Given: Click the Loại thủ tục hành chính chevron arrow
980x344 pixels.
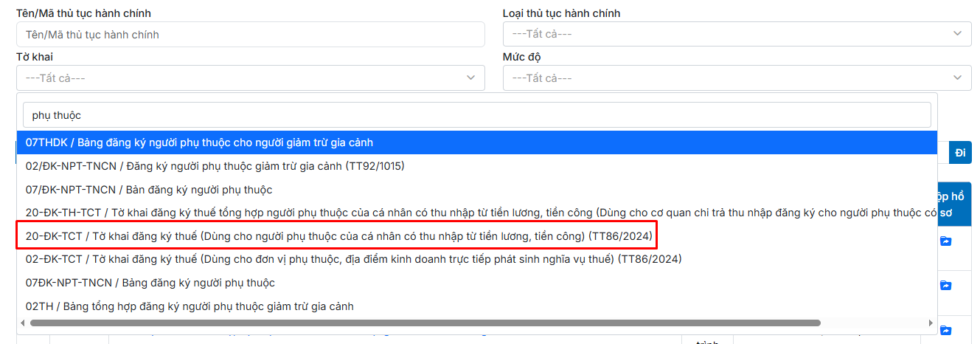Looking at the screenshot, I should coord(957,34).
